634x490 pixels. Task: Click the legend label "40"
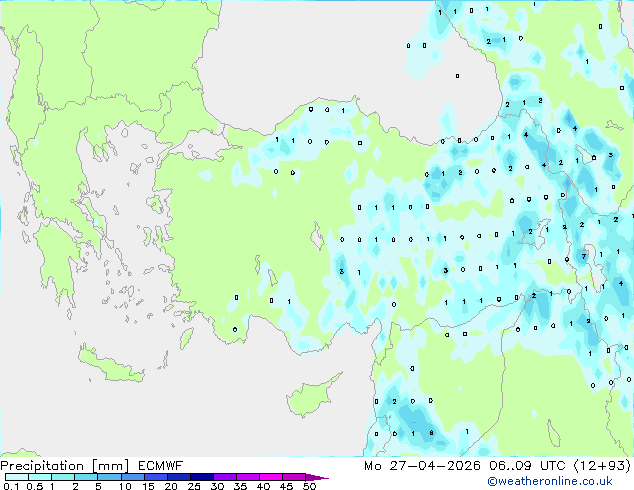[263, 486]
